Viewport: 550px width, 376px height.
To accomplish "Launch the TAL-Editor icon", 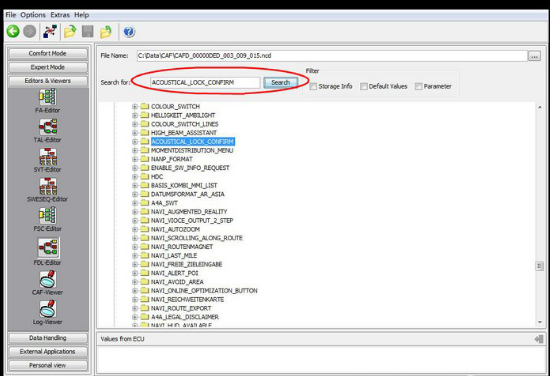I will click(47, 127).
